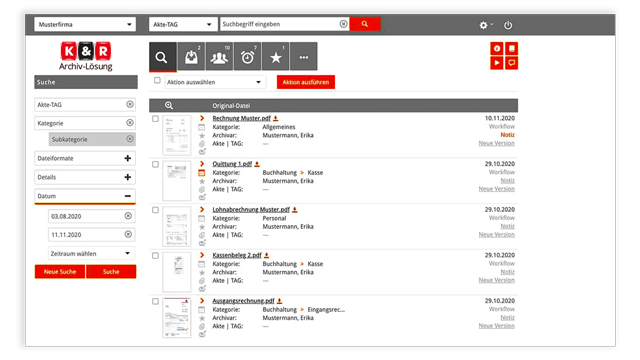Image resolution: width=640 pixels, height=360 pixels.
Task: Click the red play video icon
Action: 496,63
